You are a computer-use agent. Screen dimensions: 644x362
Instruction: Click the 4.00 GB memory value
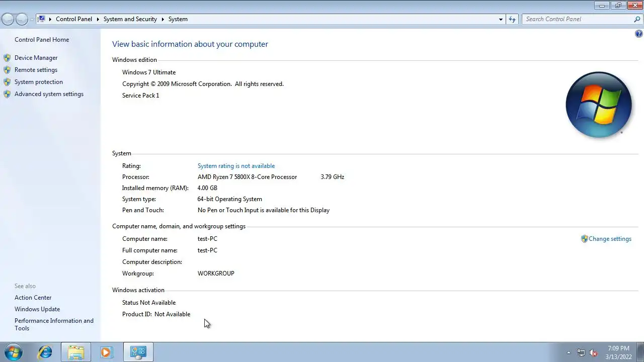pos(207,188)
